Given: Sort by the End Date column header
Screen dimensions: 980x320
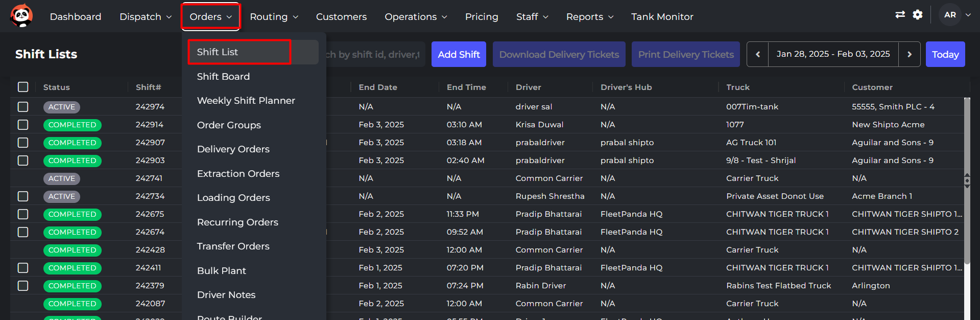Looking at the screenshot, I should [x=377, y=87].
